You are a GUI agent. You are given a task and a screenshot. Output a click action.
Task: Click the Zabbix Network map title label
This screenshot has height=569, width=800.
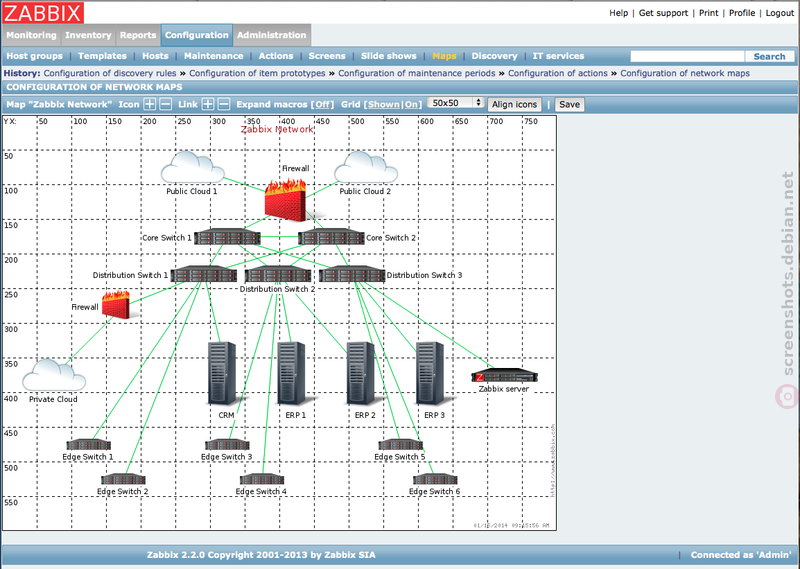coord(277,129)
